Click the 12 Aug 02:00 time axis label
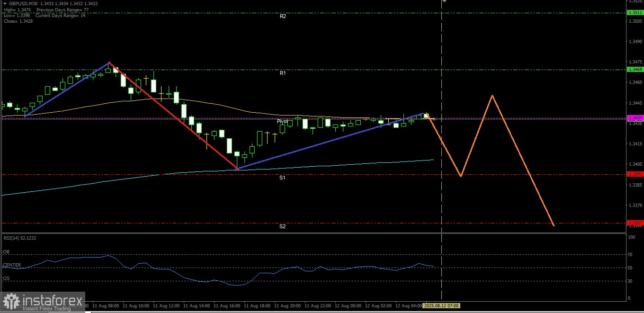644x313 pixels. [x=379, y=306]
